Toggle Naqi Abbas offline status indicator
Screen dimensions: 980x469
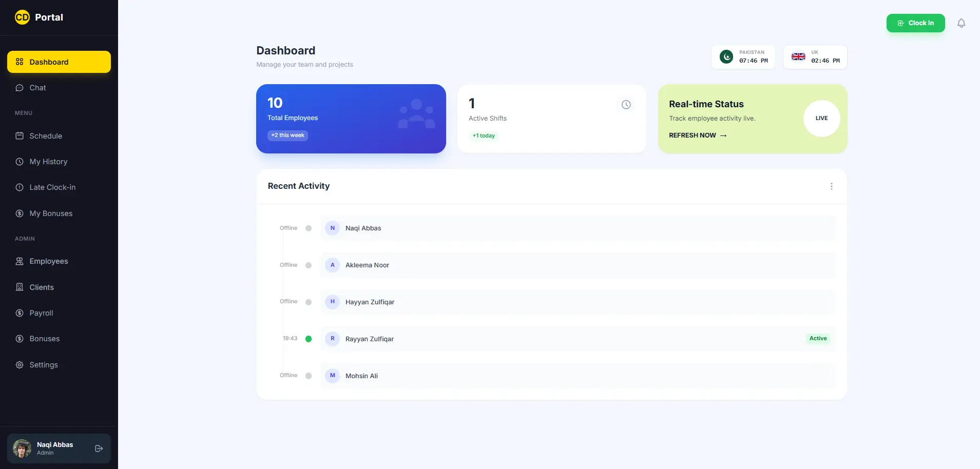pyautogui.click(x=309, y=228)
